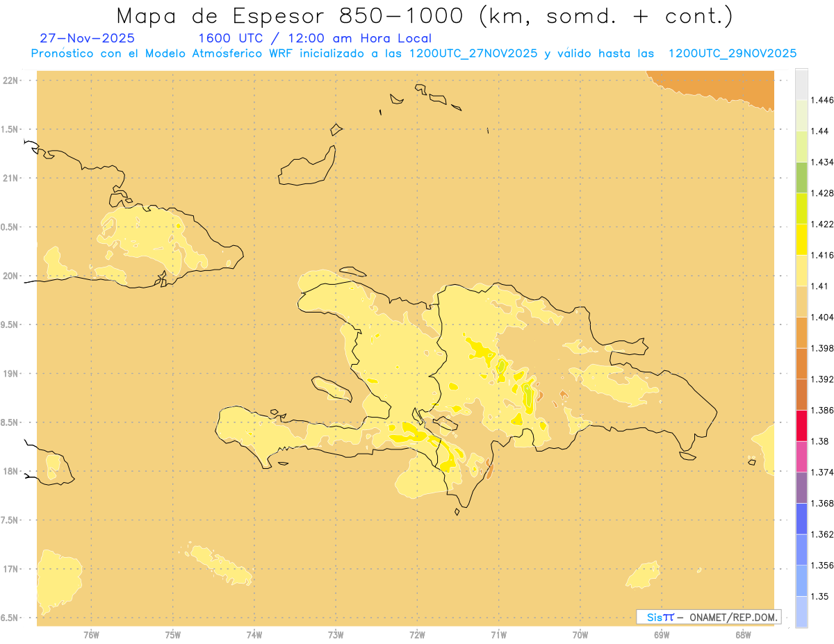Image resolution: width=834 pixels, height=644 pixels.
Task: Click the '18N' latitude label
Action: pos(10,471)
